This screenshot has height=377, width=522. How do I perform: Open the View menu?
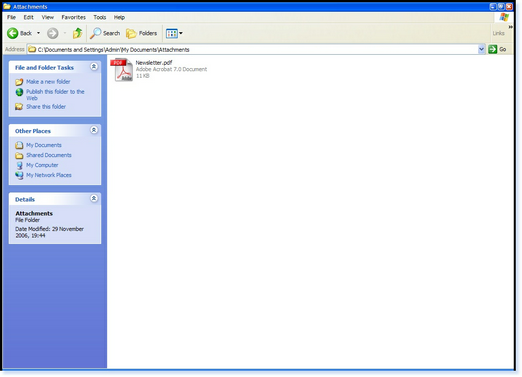(x=48, y=17)
